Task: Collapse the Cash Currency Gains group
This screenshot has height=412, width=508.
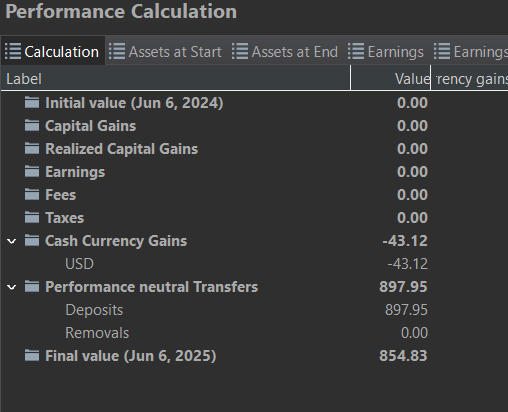Action: pyautogui.click(x=12, y=241)
